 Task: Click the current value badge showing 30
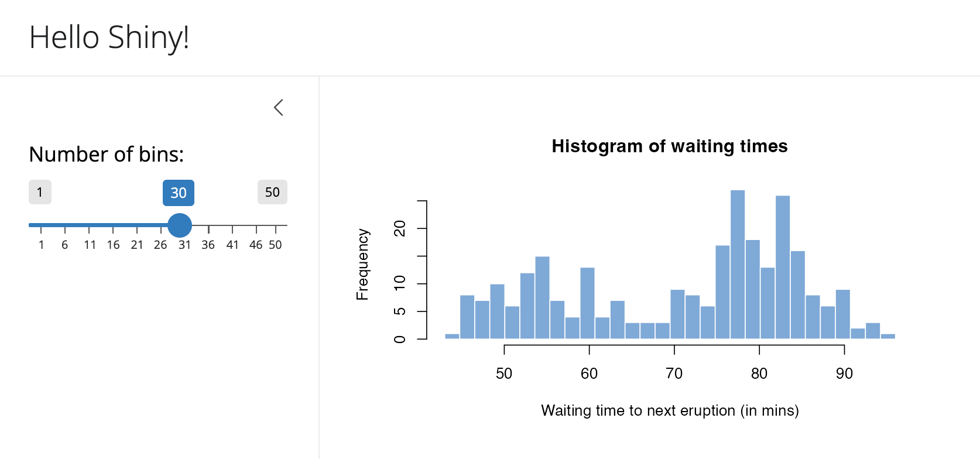point(179,193)
